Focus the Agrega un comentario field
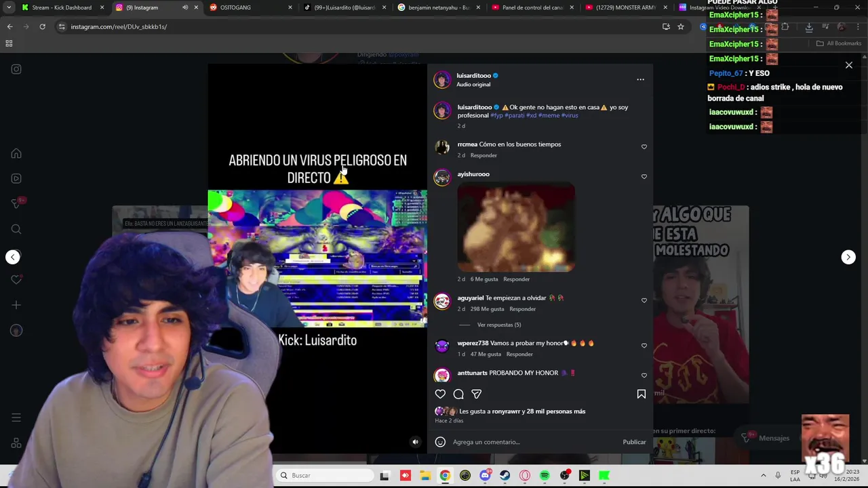The image size is (868, 488). coord(536,442)
